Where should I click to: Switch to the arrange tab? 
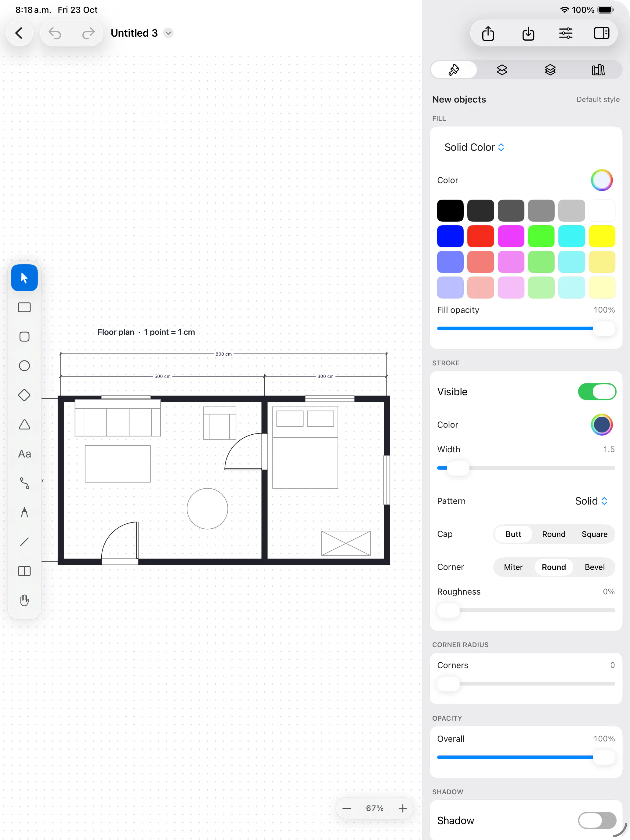[502, 70]
